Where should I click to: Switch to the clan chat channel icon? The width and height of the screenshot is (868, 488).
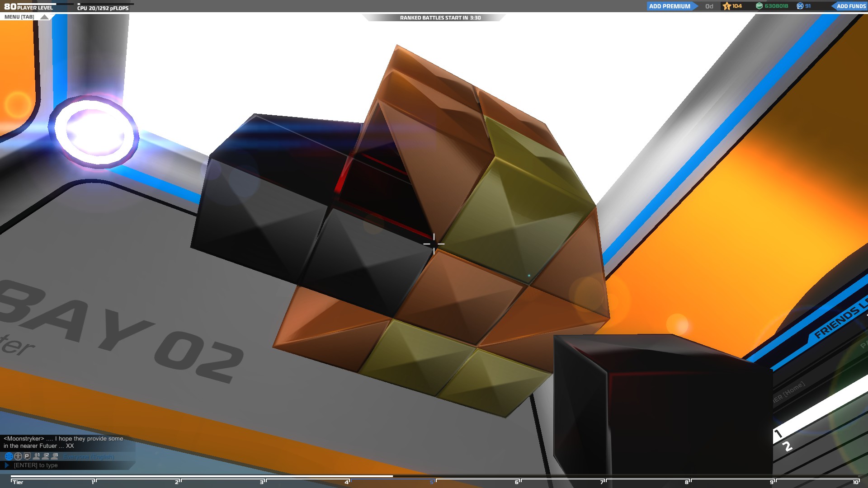pos(18,456)
